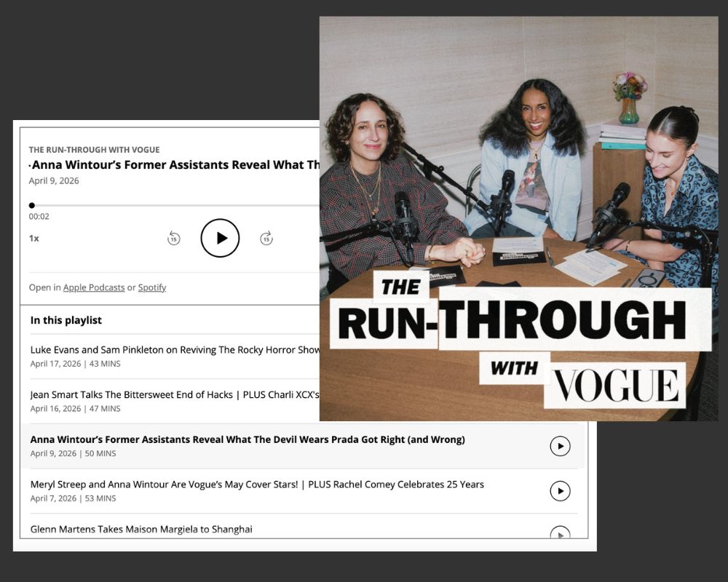Play the Glenn Martens Maison Margiela episode
728x582 pixels.
tap(560, 535)
